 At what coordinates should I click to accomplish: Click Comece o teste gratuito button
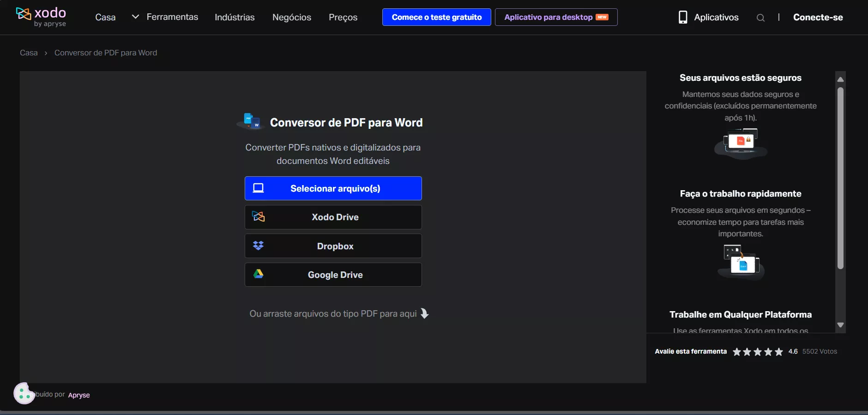coord(437,17)
